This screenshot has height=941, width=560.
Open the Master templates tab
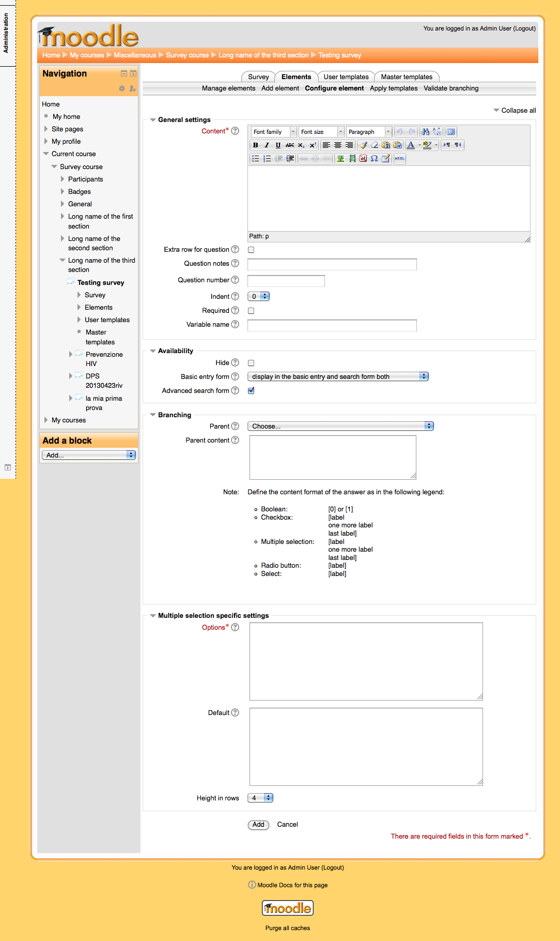coord(407,77)
